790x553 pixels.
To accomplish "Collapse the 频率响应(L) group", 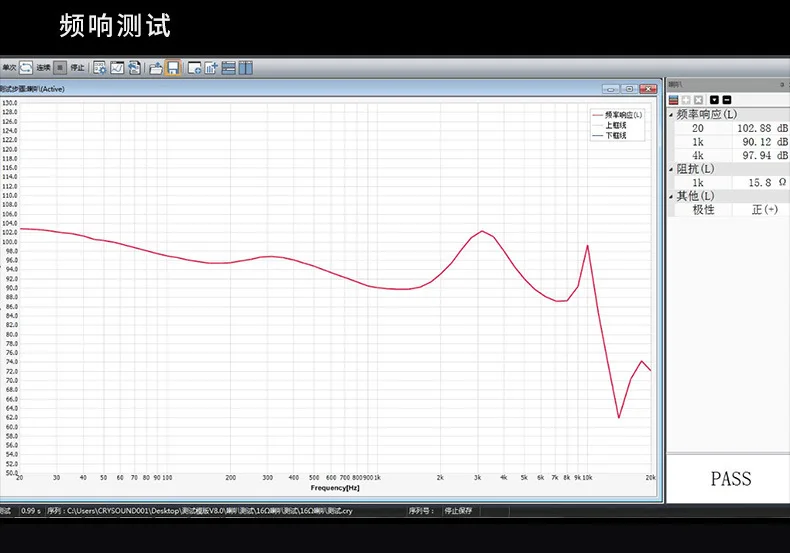I will coord(671,115).
